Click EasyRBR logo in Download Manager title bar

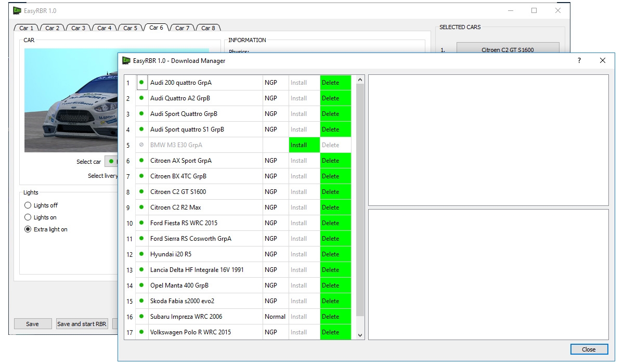(x=126, y=60)
